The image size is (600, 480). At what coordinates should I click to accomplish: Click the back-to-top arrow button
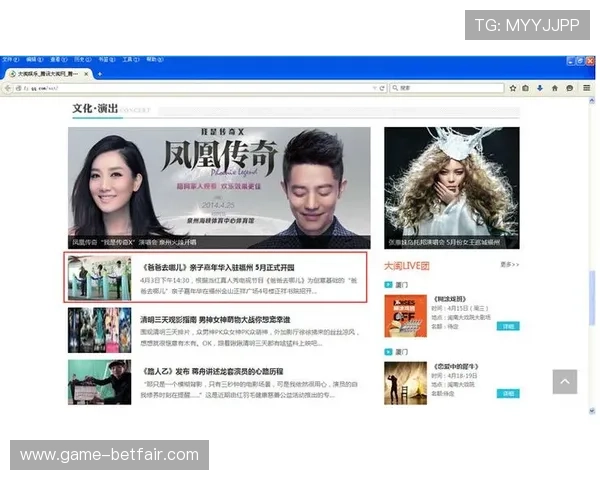pos(565,382)
